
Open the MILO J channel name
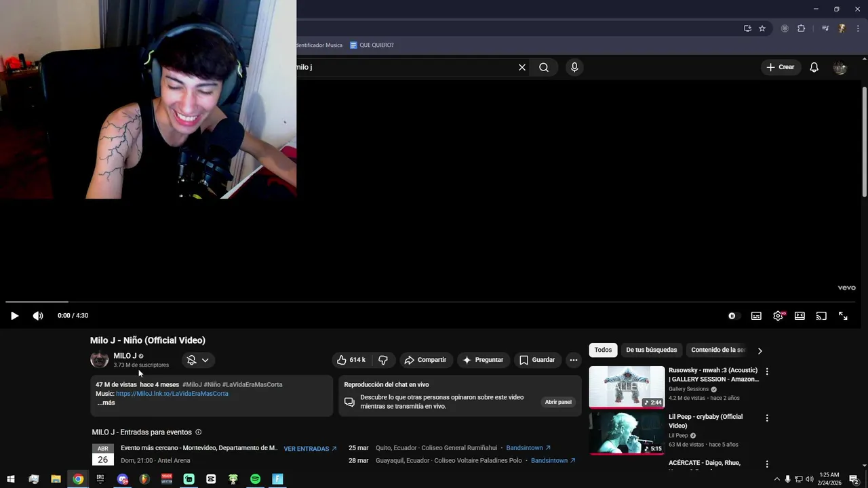125,356
